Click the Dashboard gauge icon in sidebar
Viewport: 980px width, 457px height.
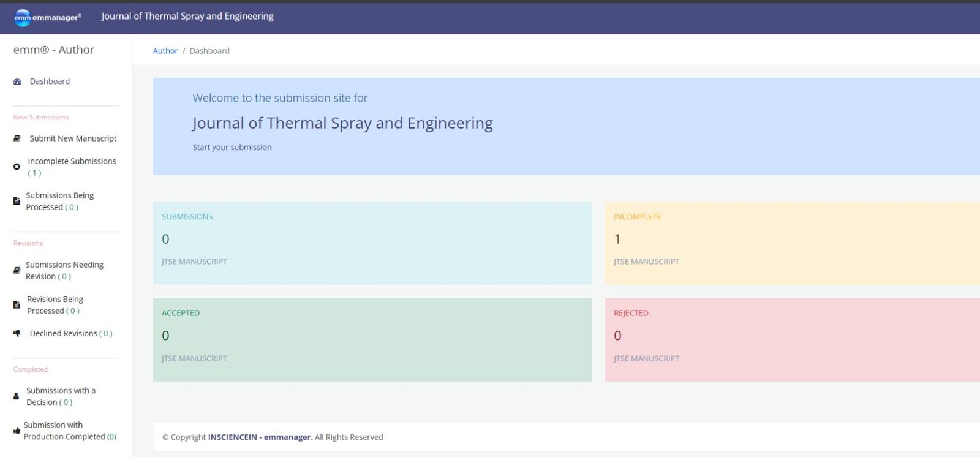tap(17, 81)
